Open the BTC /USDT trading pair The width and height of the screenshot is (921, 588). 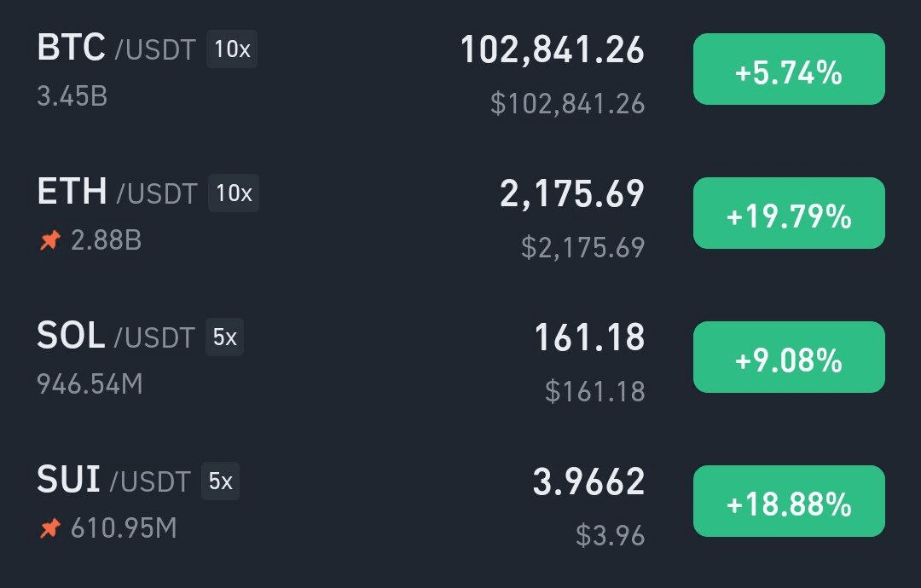pyautogui.click(x=116, y=48)
